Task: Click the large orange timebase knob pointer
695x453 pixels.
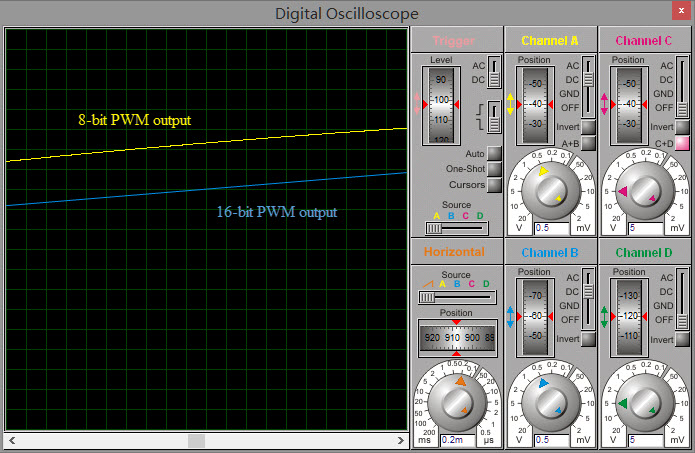Action: (460, 381)
